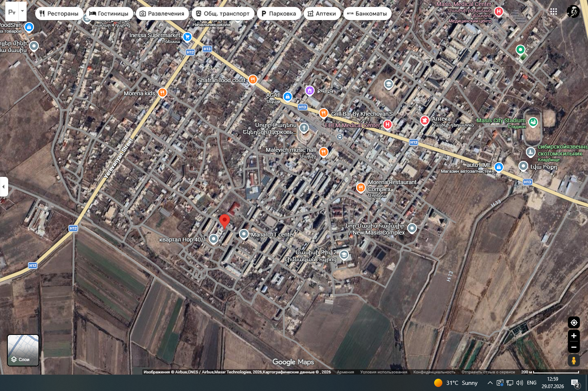
Task: Find Парковка nearby
Action: click(x=279, y=14)
